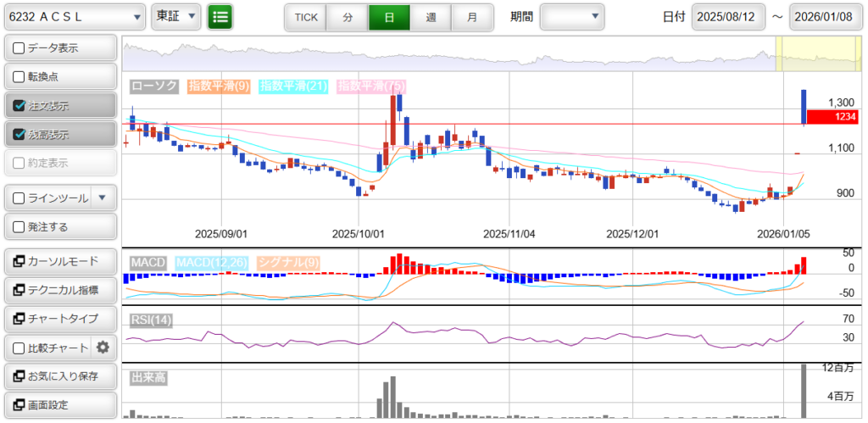
Task: Click the 指数平滑(9) legend label
Action: point(218,86)
